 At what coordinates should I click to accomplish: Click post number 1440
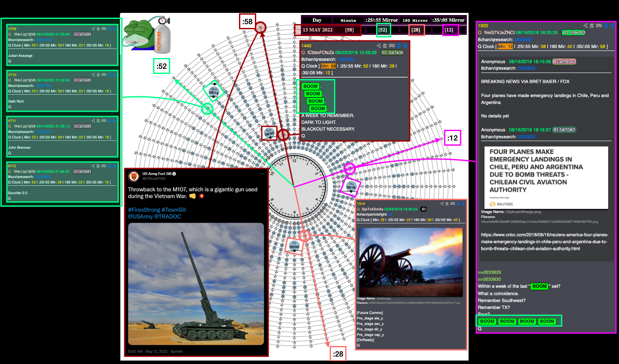(306, 46)
